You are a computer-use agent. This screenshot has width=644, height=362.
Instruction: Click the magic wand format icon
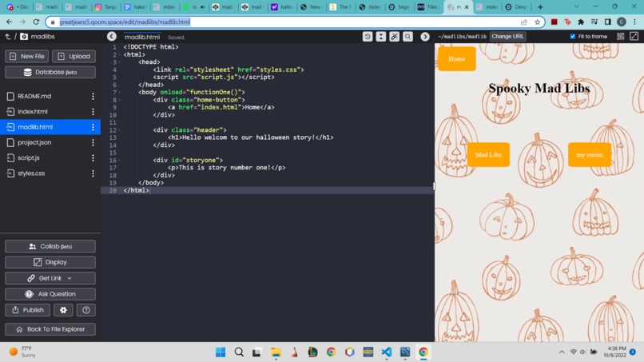pos(394,37)
